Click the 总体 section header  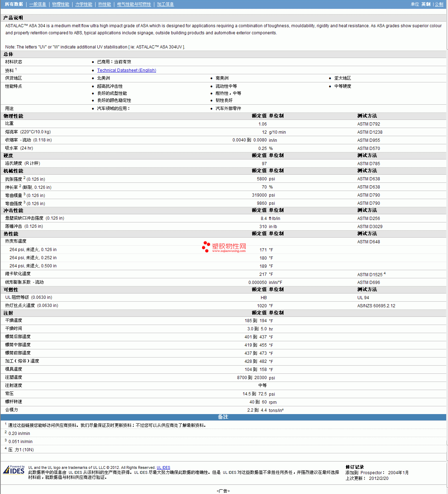(x=8, y=54)
